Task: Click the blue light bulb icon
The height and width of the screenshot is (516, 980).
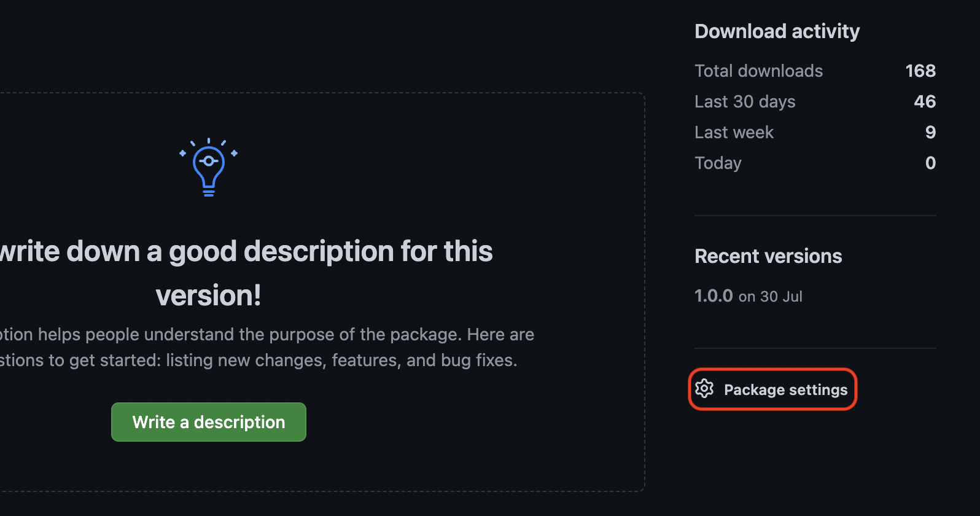Action: tap(209, 167)
